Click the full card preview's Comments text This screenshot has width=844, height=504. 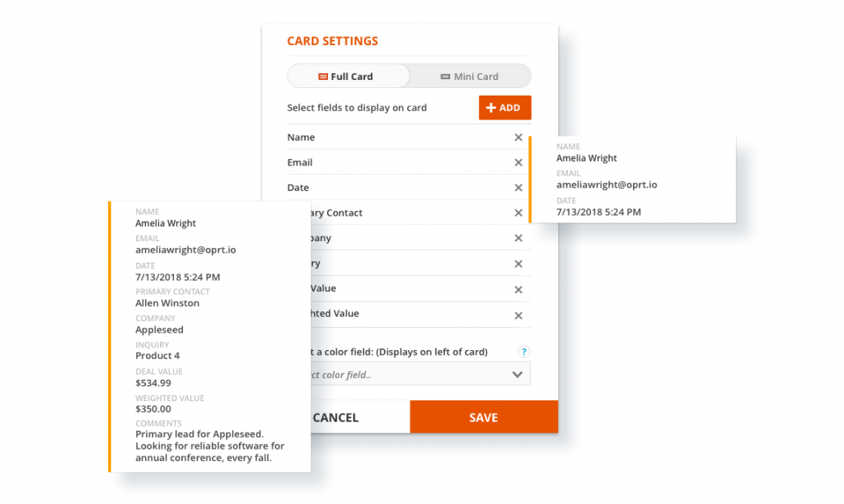click(x=210, y=446)
